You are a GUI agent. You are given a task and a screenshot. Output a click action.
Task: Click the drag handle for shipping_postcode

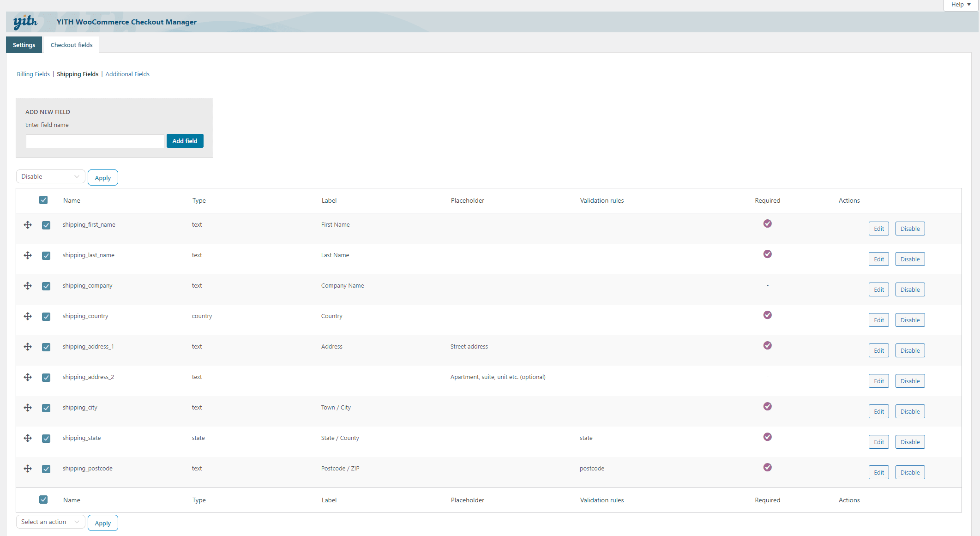(28, 469)
